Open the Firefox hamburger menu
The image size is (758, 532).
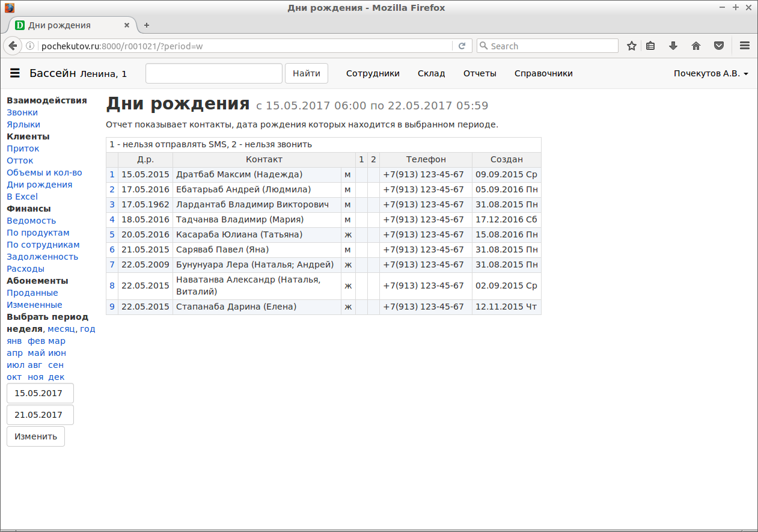coord(744,46)
